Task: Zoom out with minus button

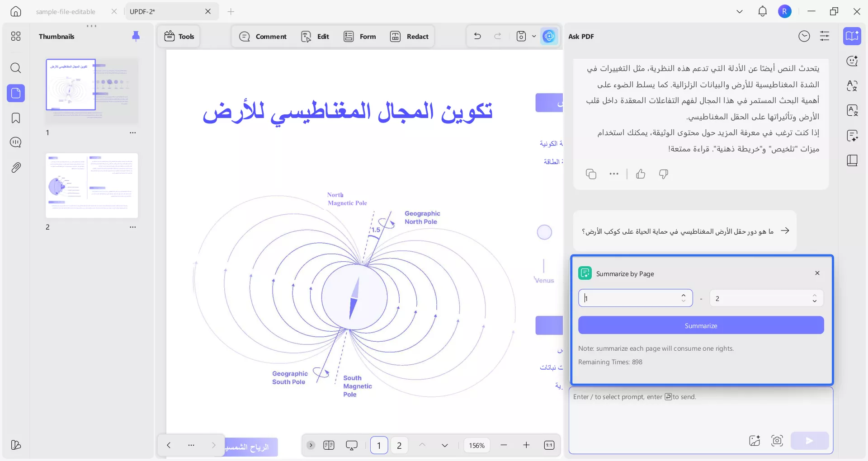Action: pos(504,445)
